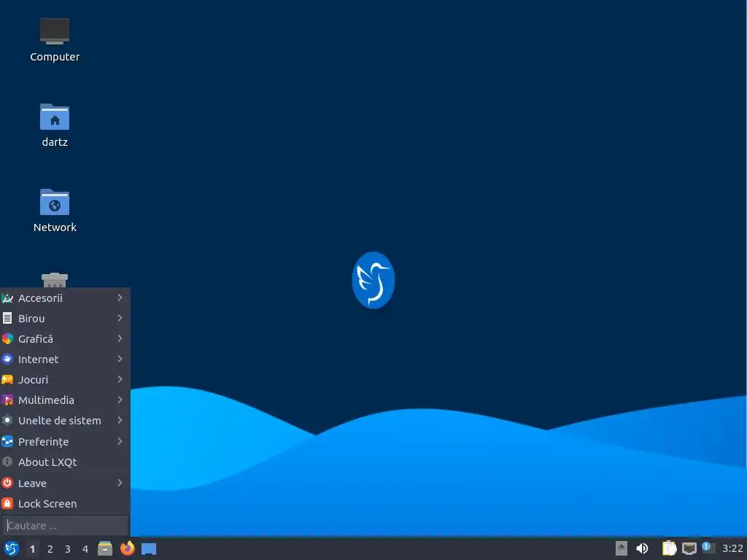Image resolution: width=747 pixels, height=560 pixels.
Task: Click the Jocuri gamepad icon
Action: tap(7, 380)
